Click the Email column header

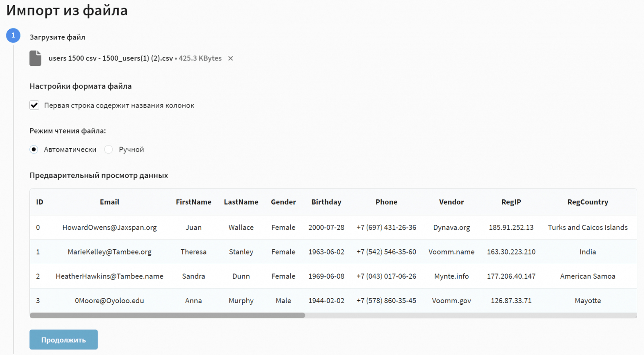pyautogui.click(x=109, y=202)
